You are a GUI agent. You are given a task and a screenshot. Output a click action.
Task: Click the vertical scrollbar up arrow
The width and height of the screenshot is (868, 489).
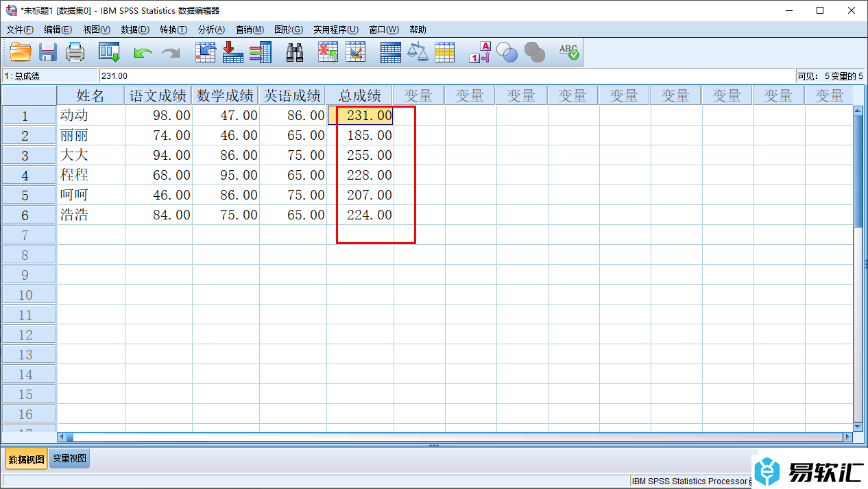click(x=858, y=110)
